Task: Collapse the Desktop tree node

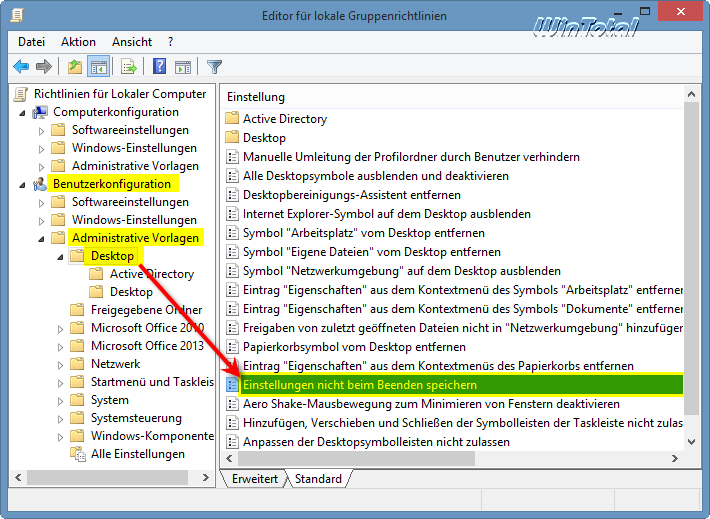Action: tap(60, 257)
